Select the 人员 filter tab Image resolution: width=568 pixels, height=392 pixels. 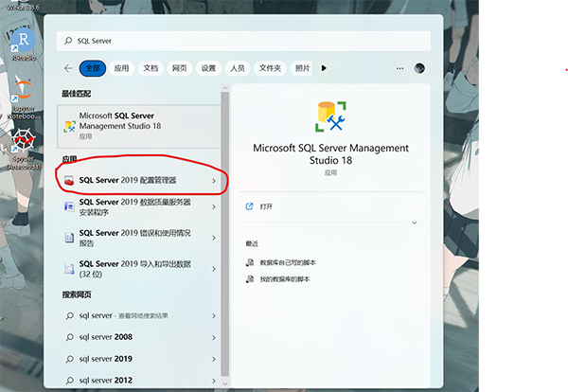[x=238, y=68]
